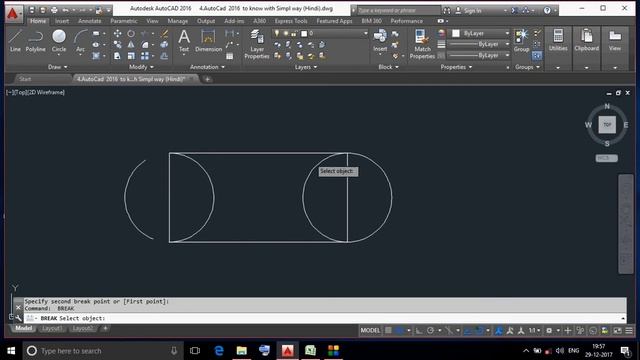Switch to the Annotate ribbon tab
640x360 pixels.
tap(89, 21)
